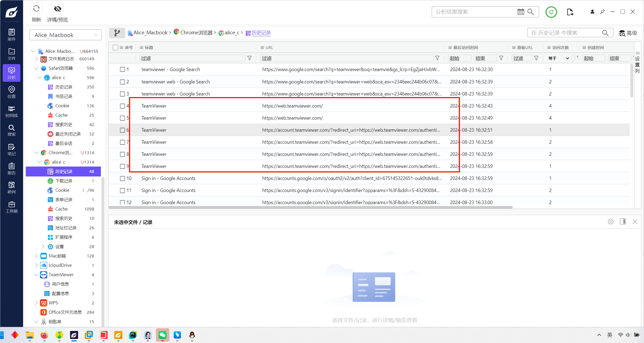Click the 历史记录 breadcrumb link
644x343 pixels.
coord(261,33)
